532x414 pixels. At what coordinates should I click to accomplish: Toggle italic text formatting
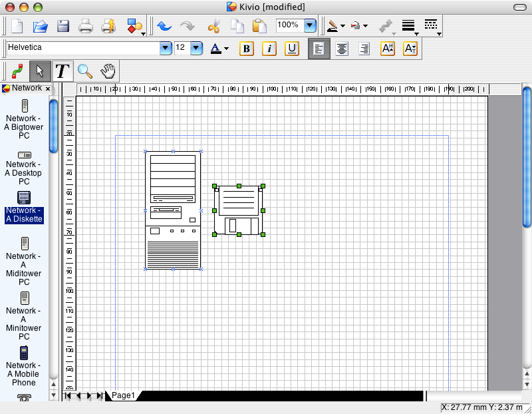coord(269,49)
